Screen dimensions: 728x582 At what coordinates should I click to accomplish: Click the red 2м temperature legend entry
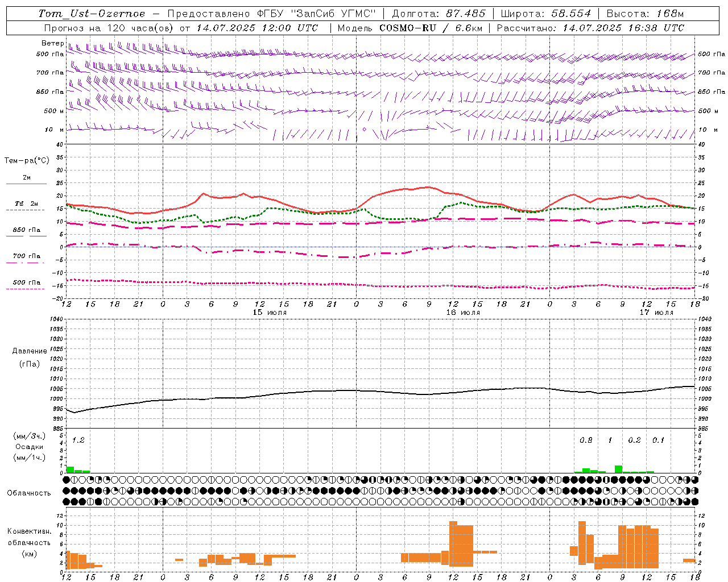pos(26,180)
